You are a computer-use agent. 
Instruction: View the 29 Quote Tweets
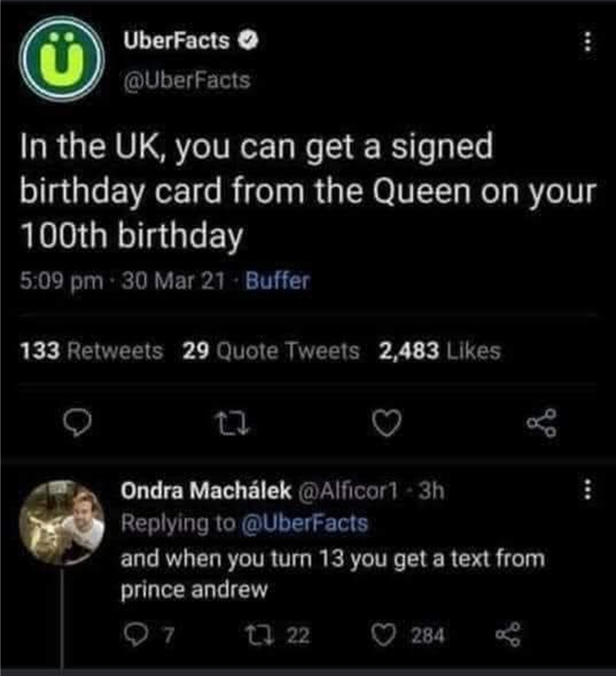click(x=271, y=352)
